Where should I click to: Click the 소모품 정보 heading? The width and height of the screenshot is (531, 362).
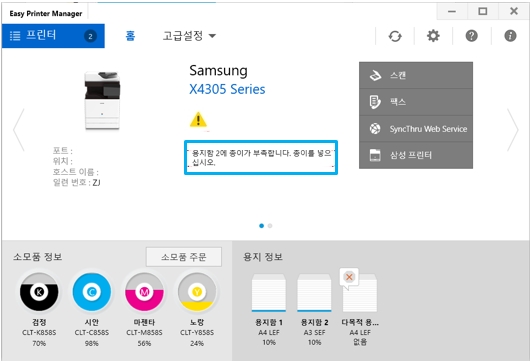(x=38, y=257)
